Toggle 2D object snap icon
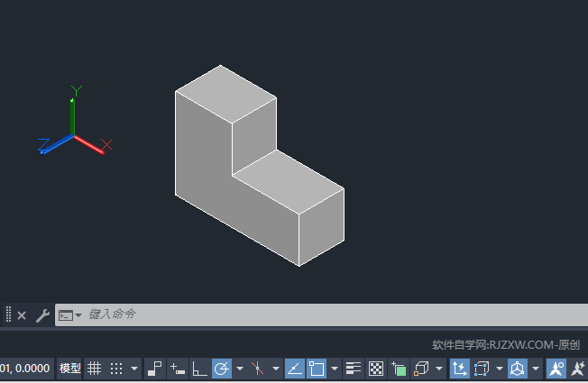This screenshot has width=588, height=383. pos(317,369)
